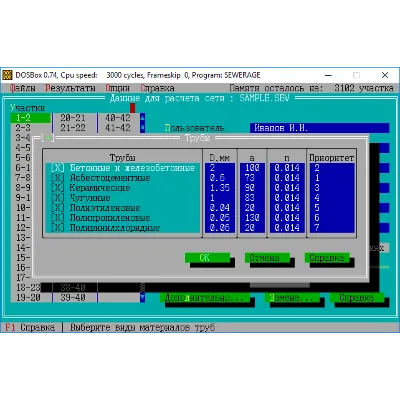Toggle the Полиэтиленовые checkbox

point(58,208)
